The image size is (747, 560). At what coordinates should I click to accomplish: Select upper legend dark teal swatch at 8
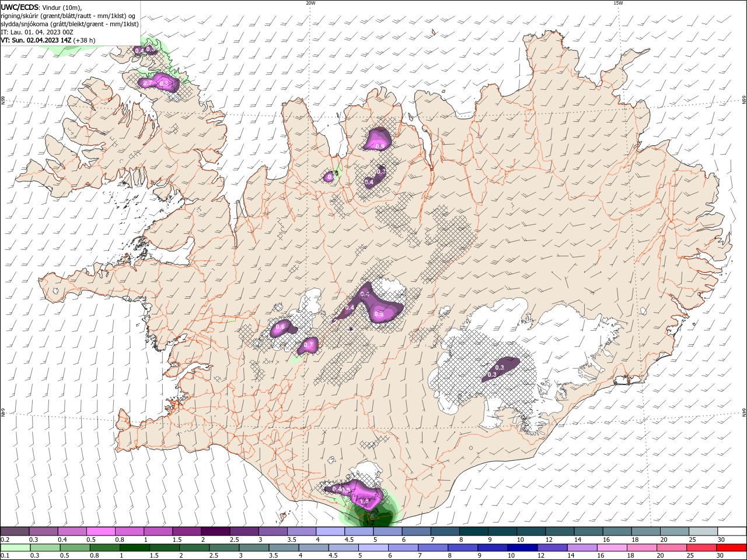473,531
